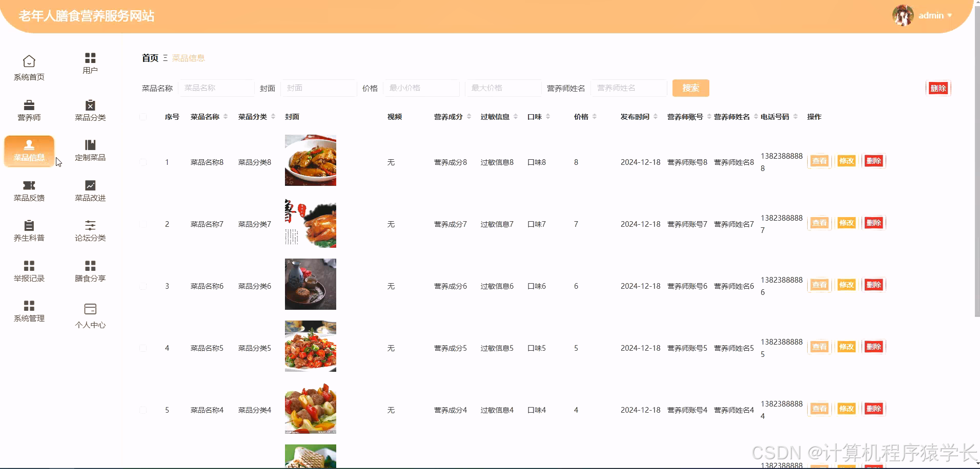Viewport: 980px width, 469px height.
Task: Click the red 删除 bulk delete button
Action: coord(938,88)
